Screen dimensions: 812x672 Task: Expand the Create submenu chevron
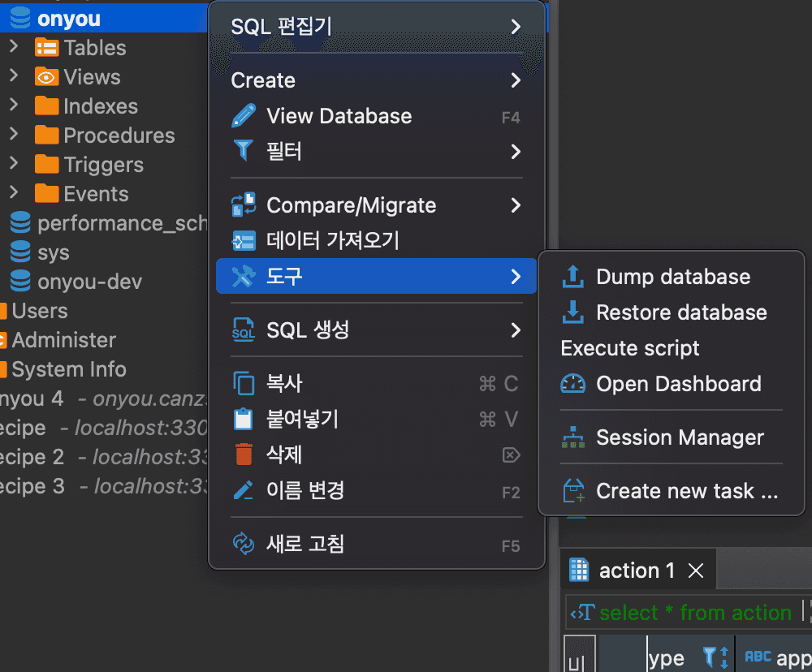point(517,80)
